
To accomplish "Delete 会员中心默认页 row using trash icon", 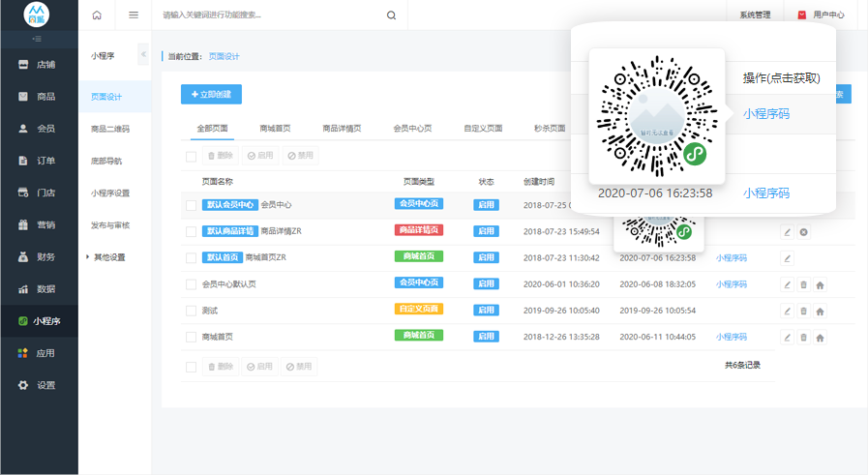I will [x=804, y=284].
